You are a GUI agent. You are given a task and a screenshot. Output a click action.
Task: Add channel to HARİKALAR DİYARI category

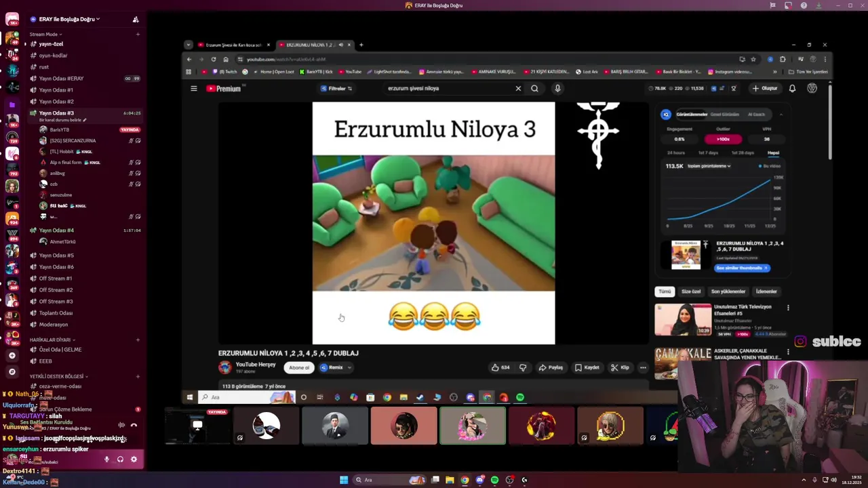tap(138, 340)
